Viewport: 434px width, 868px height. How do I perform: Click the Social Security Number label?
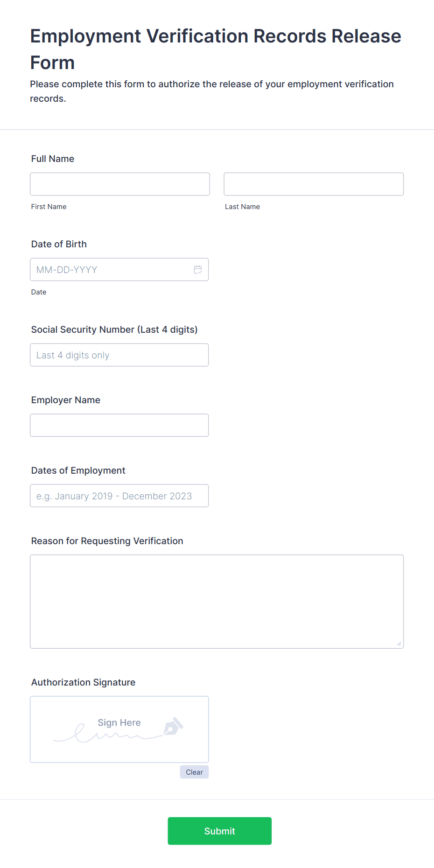(x=114, y=329)
